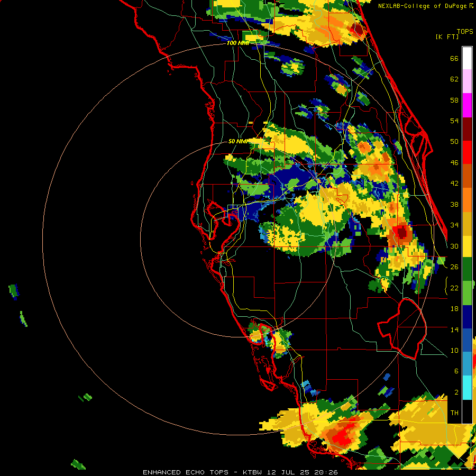Pick the light orange legend swatch

[x=467, y=200]
